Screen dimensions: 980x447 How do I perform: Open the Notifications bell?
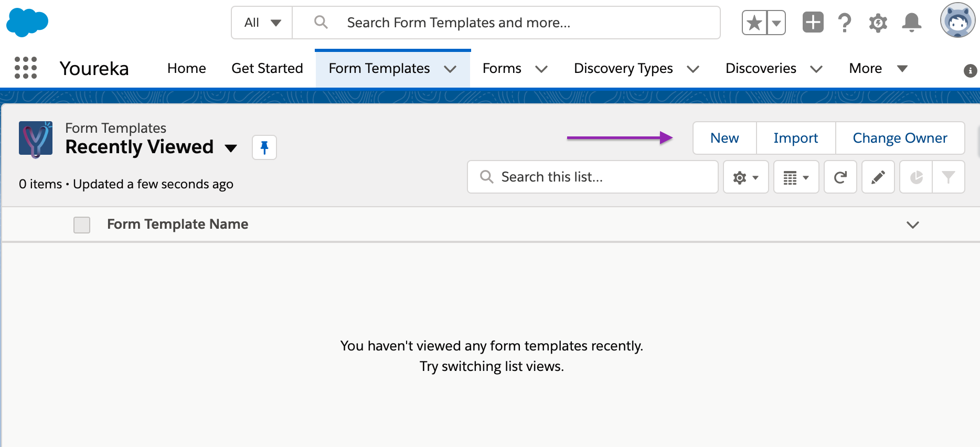[912, 23]
